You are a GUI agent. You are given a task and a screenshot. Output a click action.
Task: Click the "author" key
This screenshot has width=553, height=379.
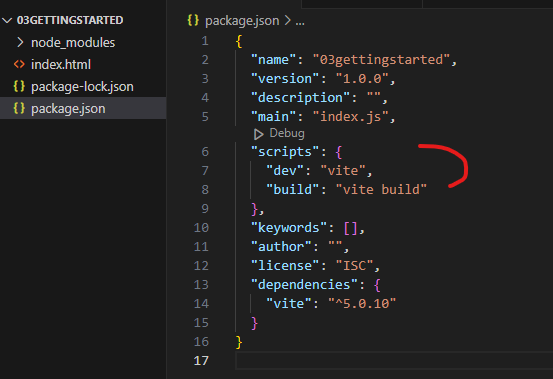pos(281,247)
